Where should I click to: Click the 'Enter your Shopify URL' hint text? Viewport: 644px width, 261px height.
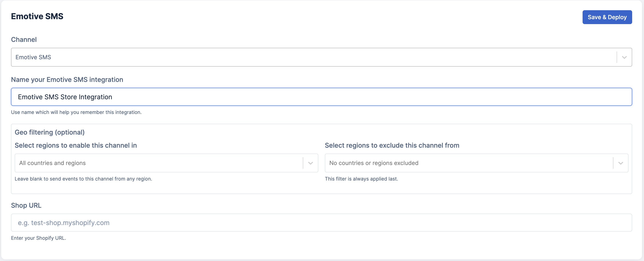pos(38,238)
